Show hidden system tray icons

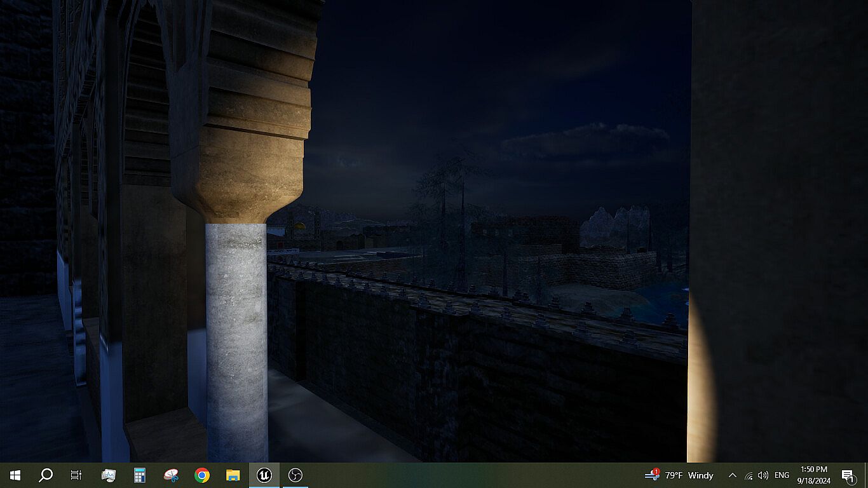point(732,475)
